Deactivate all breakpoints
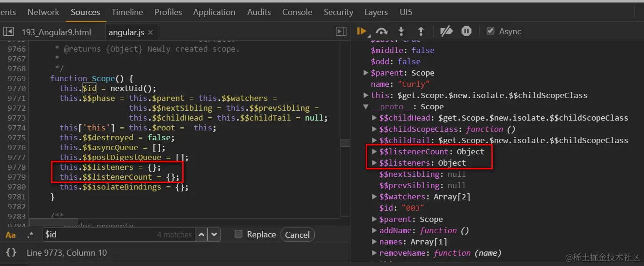Screen dimensions: 644x266 tap(446, 31)
